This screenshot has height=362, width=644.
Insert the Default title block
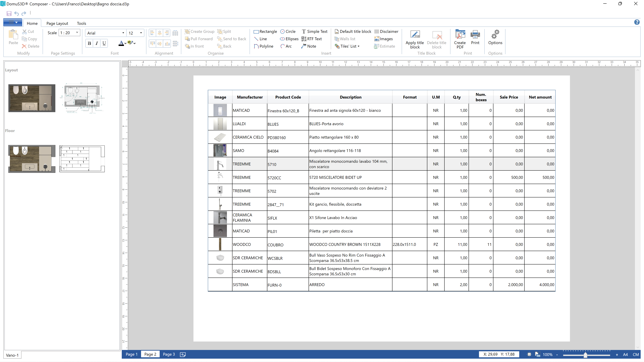click(353, 32)
